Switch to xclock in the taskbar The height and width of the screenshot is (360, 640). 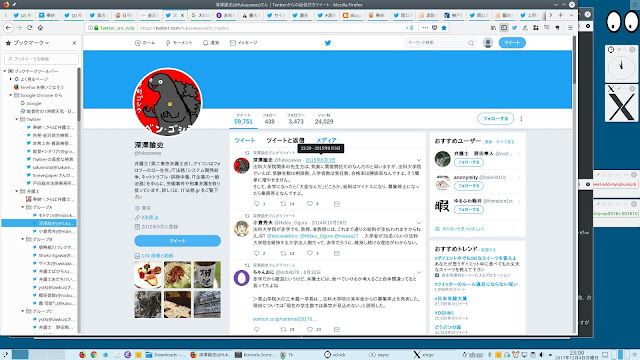coord(335,355)
